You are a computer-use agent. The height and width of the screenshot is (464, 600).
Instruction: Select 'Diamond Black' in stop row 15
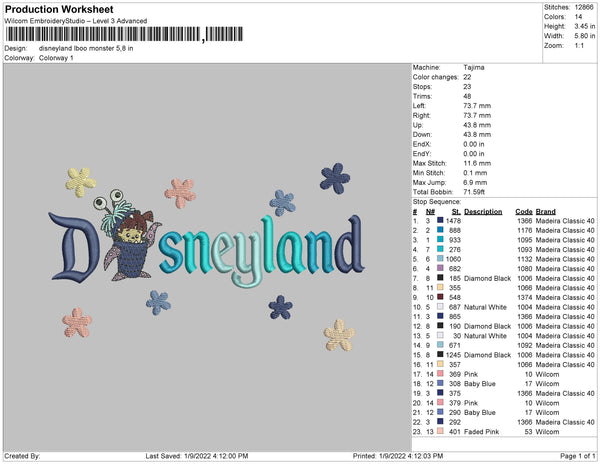tap(488, 355)
